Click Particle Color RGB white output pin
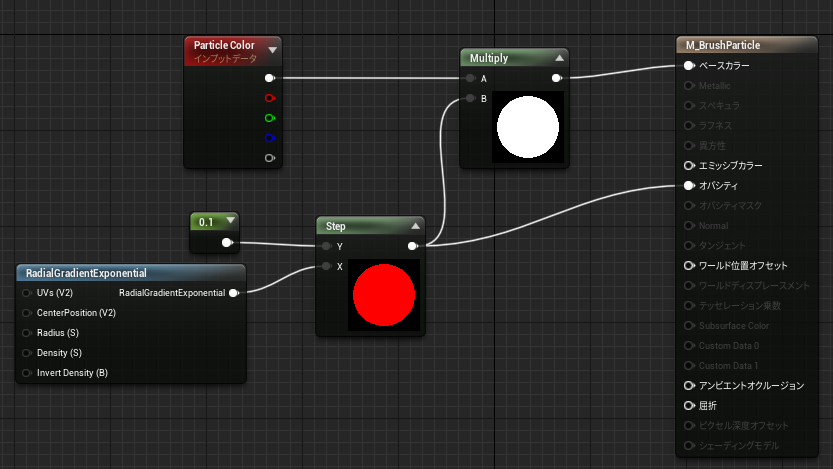 tap(269, 78)
